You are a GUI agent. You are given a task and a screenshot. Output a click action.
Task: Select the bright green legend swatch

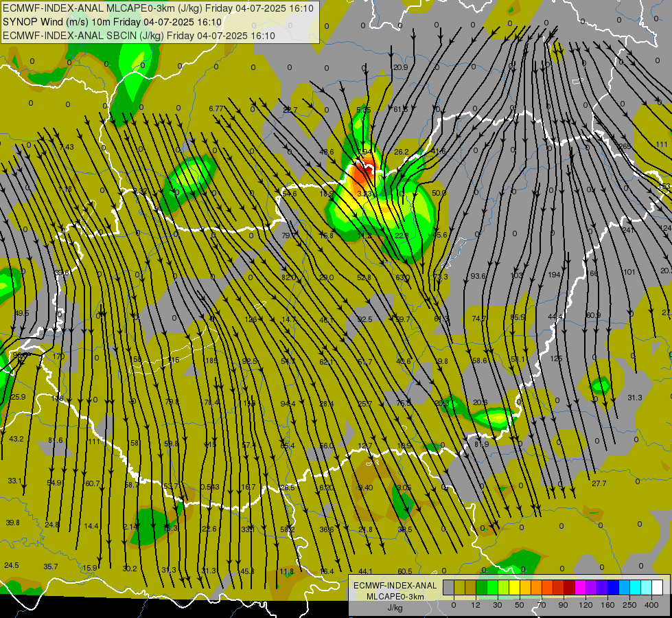click(492, 587)
